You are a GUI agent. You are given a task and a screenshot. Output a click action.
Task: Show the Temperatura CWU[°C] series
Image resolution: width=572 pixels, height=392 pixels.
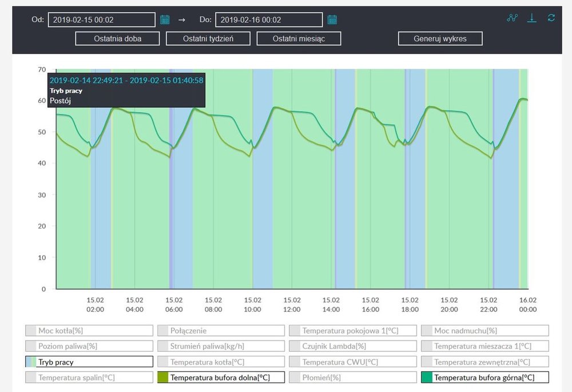(x=353, y=362)
